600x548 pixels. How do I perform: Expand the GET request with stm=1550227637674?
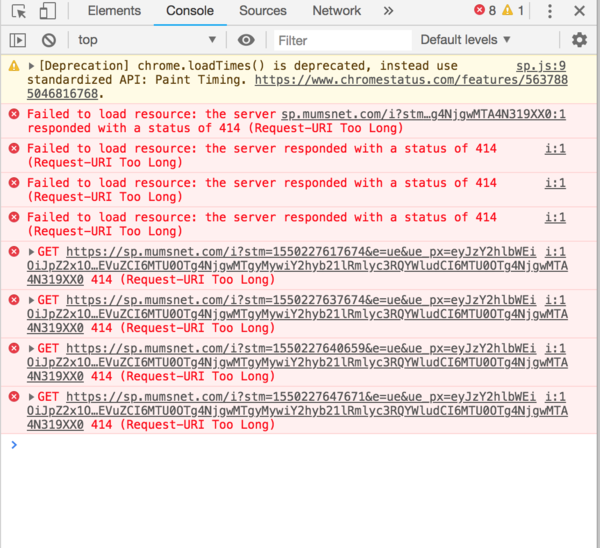(x=31, y=300)
